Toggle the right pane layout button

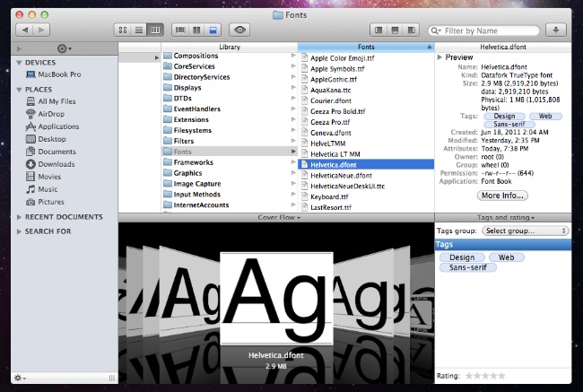(412, 30)
